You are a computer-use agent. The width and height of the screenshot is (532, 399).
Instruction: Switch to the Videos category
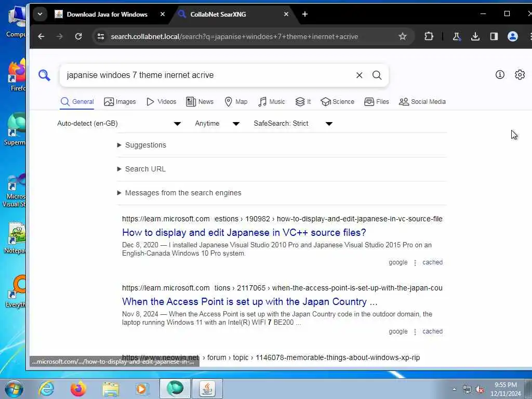161,101
